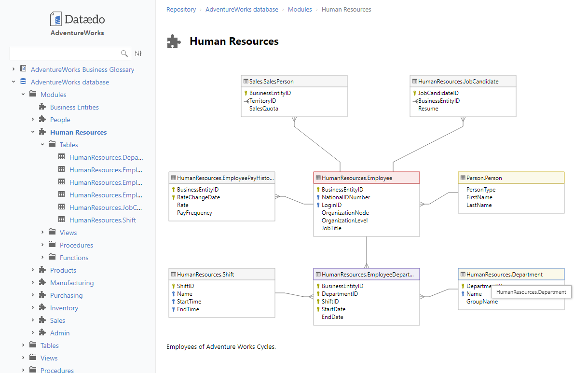Click table icon on Person.Person diagram box
The image size is (588, 373).
click(463, 178)
